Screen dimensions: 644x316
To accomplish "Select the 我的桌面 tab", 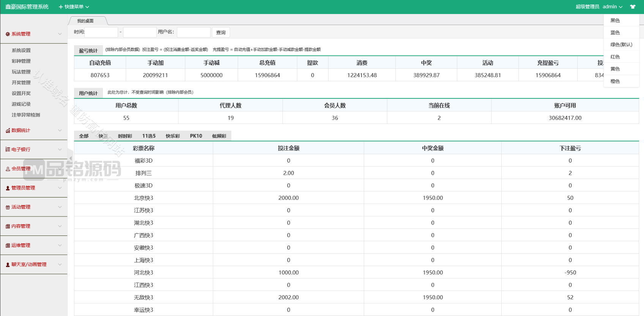I will tap(86, 21).
